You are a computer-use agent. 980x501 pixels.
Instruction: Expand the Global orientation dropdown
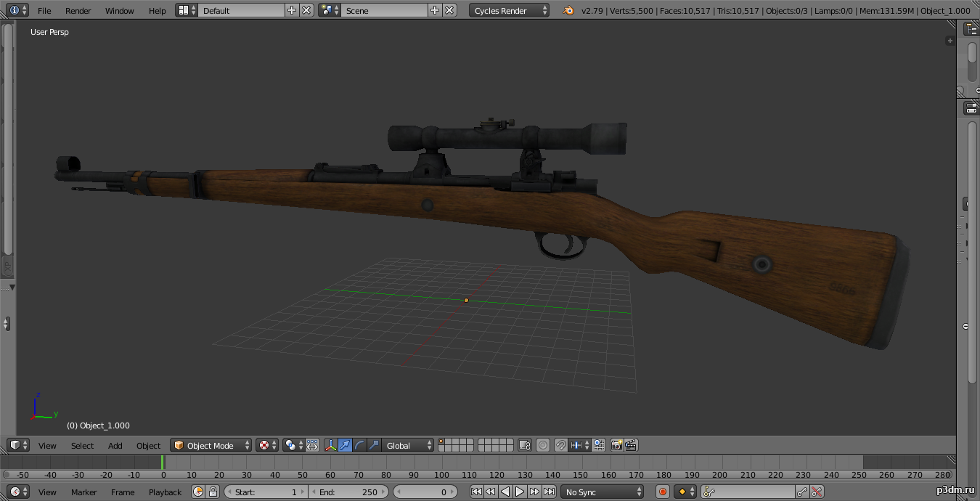(x=409, y=445)
